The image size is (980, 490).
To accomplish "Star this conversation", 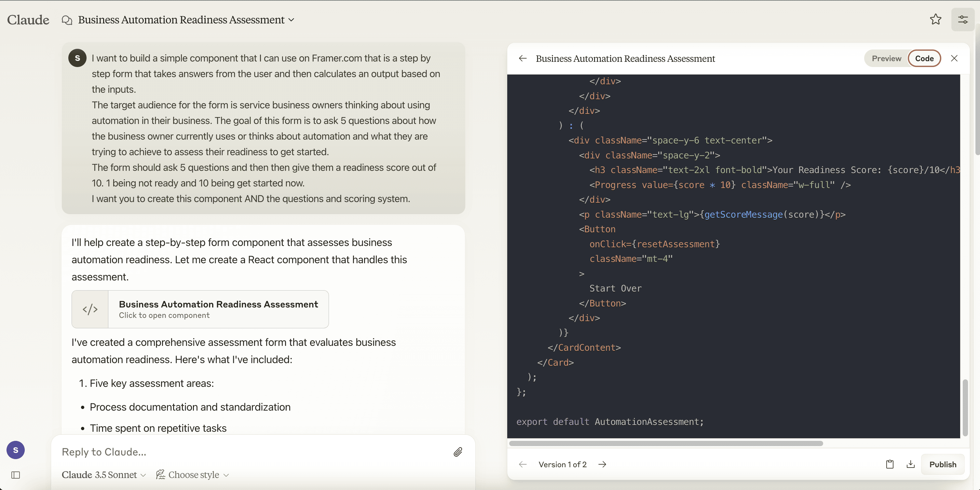I will 935,20.
